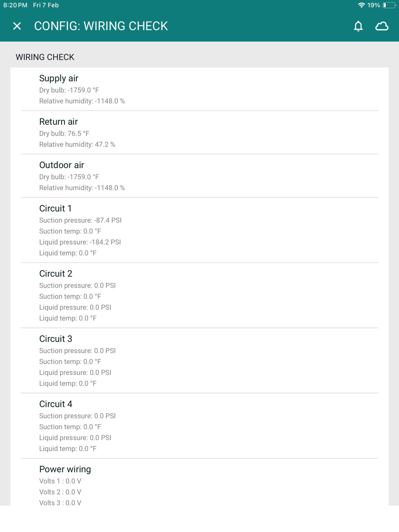The image size is (399, 532).
Task: Select the Circuit 1 heading
Action: coord(55,208)
